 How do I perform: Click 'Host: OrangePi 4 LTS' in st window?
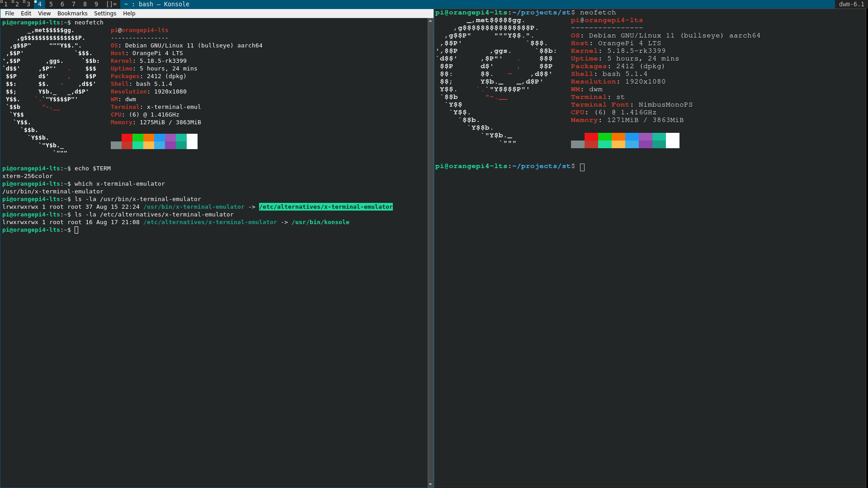coord(616,43)
